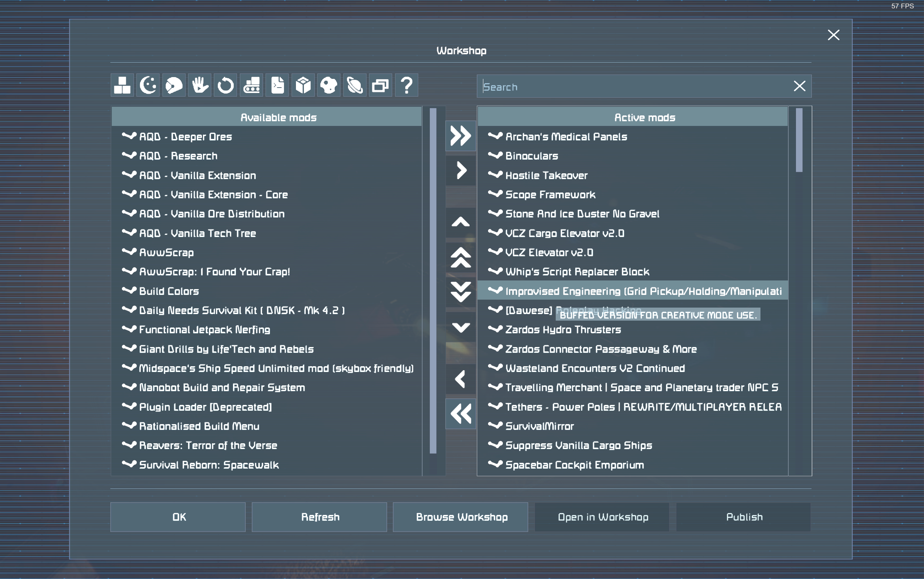Click the Publish button
Screen dimensions: 924x579
tap(743, 517)
